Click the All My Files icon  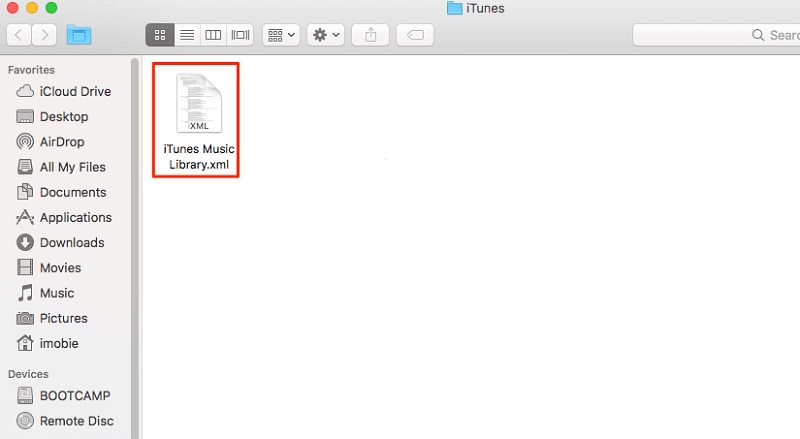pyautogui.click(x=25, y=167)
